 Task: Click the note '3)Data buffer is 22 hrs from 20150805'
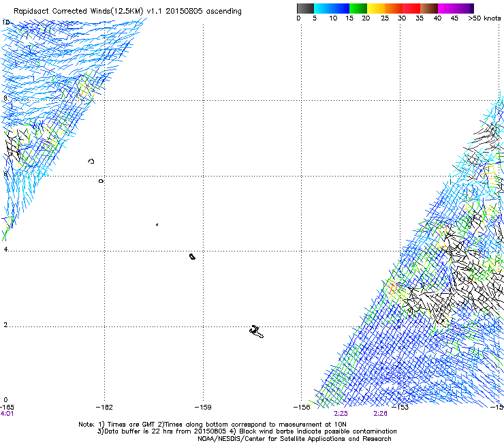[161, 431]
